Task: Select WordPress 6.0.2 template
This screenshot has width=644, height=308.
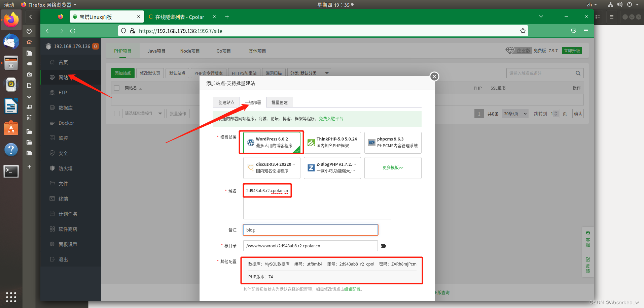Action: tap(272, 143)
